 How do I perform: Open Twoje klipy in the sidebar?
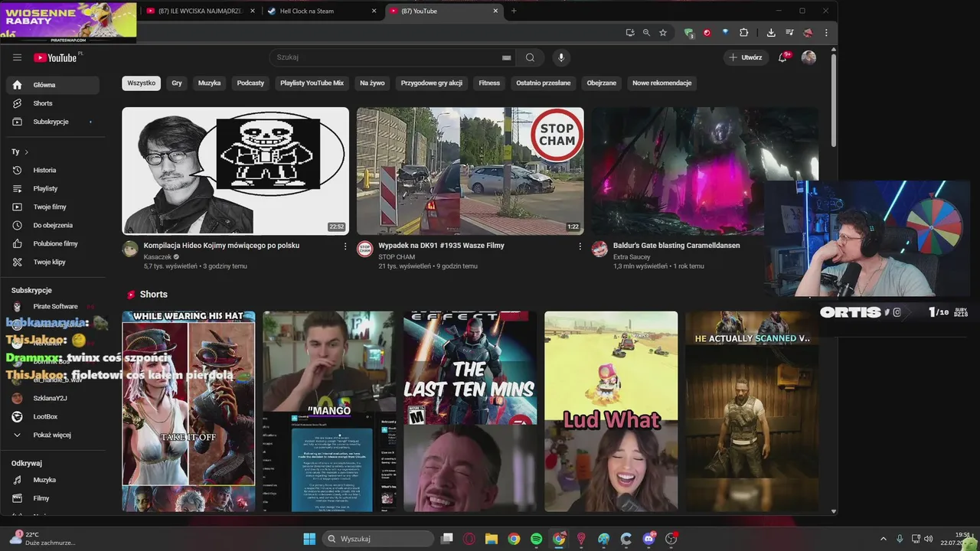tap(52, 262)
